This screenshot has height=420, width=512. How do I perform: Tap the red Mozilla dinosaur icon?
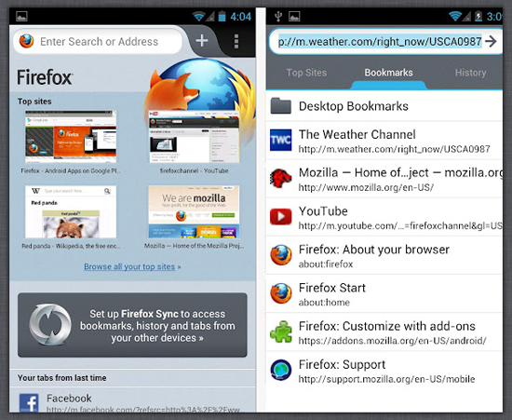click(281, 178)
